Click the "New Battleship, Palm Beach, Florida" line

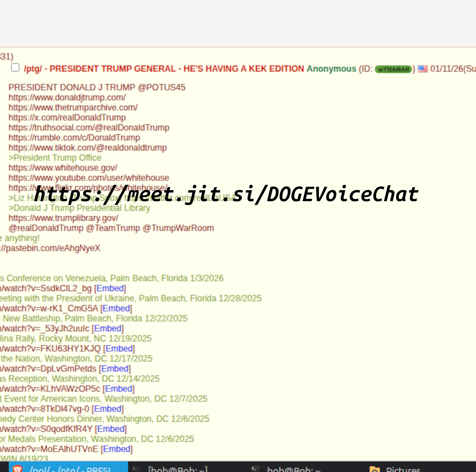tap(94, 318)
